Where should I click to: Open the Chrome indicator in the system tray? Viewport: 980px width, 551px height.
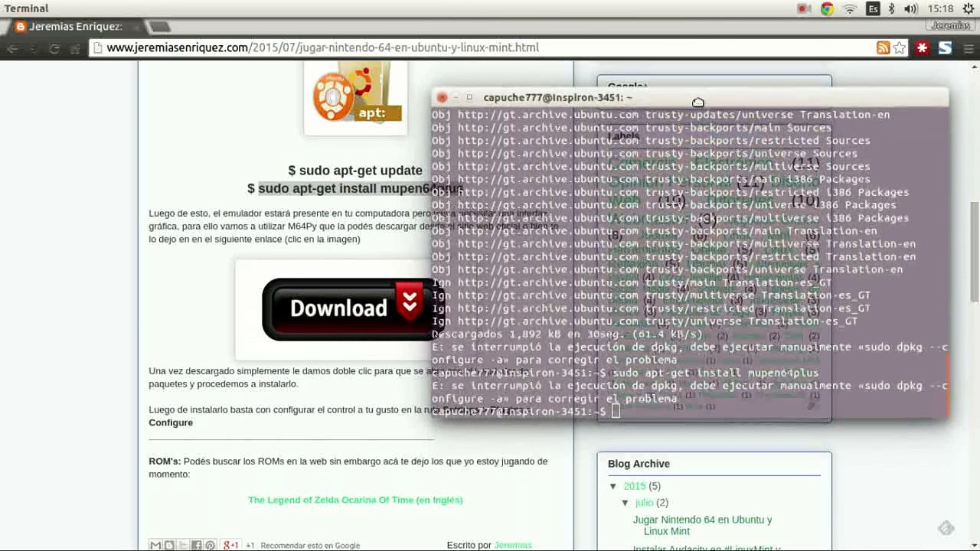[x=827, y=9]
